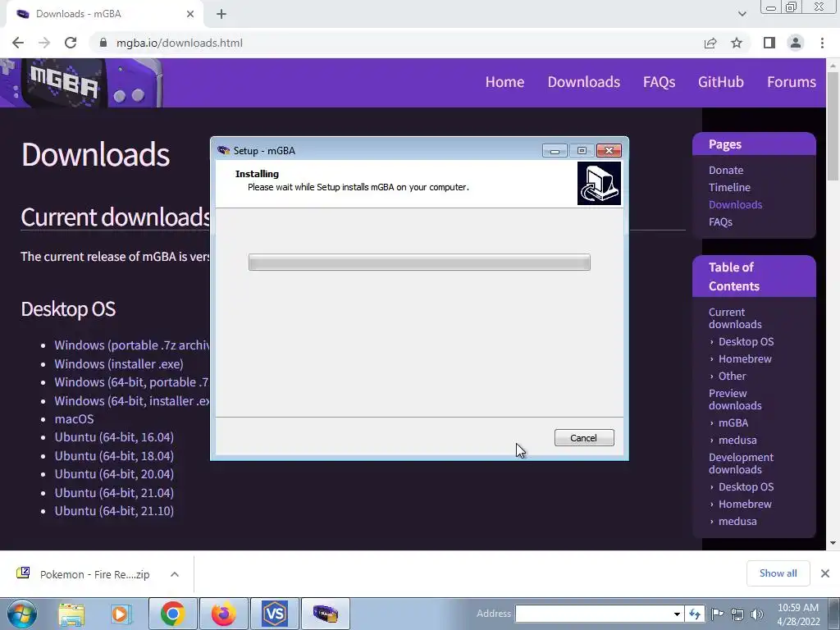Open the VS taskbar application
The height and width of the screenshot is (630, 840).
(x=275, y=614)
